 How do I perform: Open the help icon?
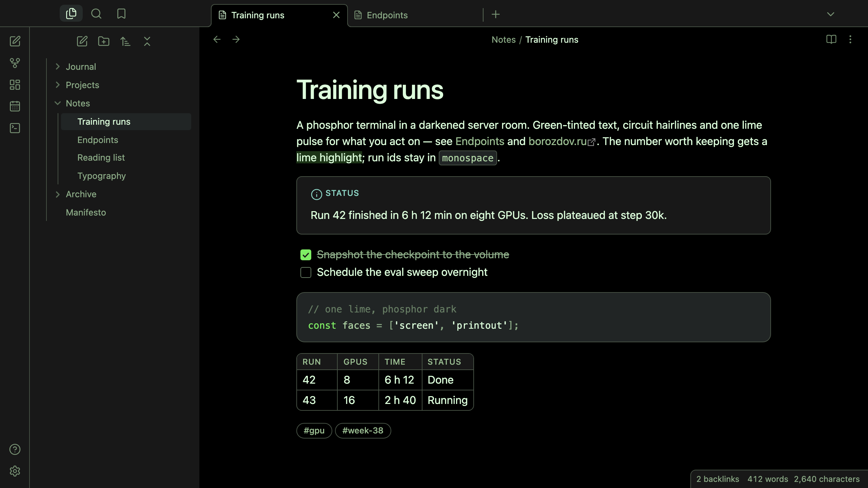pos(15,449)
